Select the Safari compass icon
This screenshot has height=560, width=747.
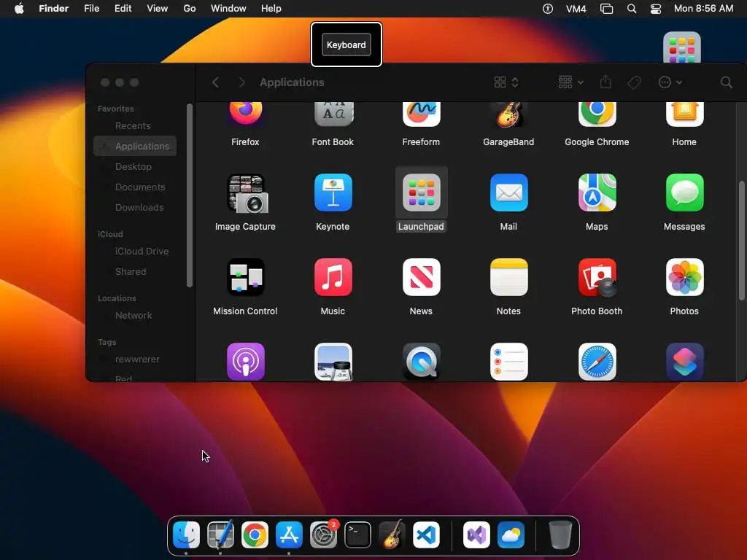pos(597,362)
